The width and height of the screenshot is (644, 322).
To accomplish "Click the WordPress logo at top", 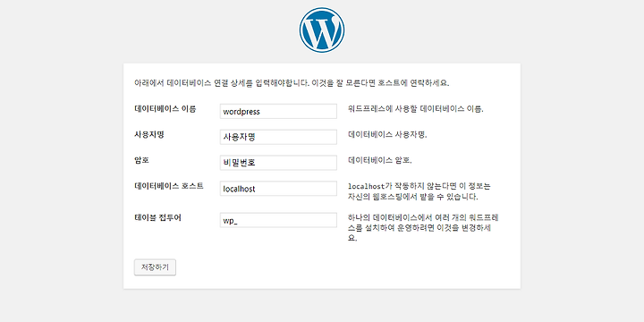I will click(x=322, y=30).
